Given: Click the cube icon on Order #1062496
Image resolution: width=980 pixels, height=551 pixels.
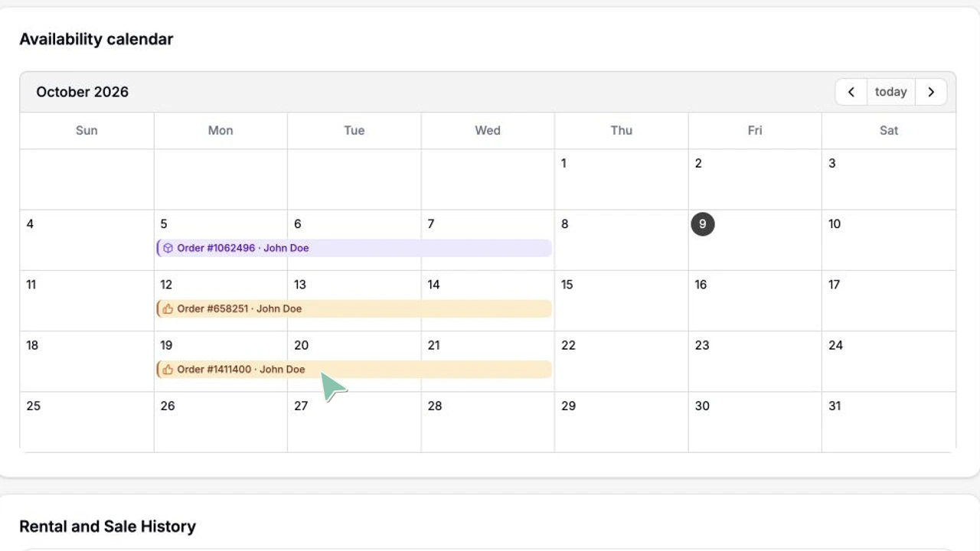Looking at the screenshot, I should [168, 248].
